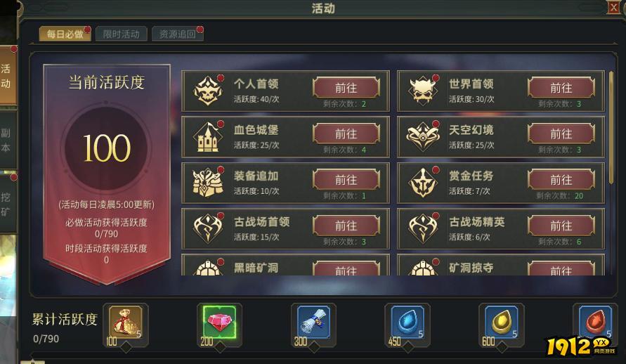Click the 个人首领 skull icon
The image size is (626, 364).
click(207, 91)
